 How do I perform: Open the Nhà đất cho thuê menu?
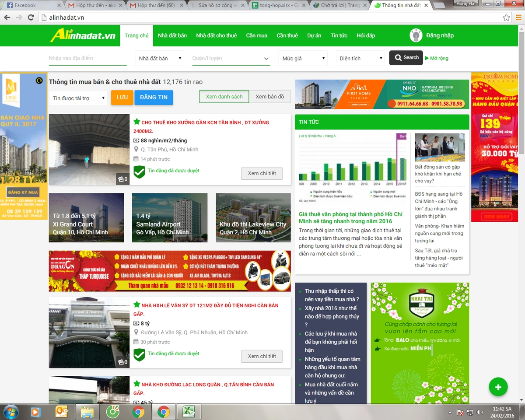[217, 35]
